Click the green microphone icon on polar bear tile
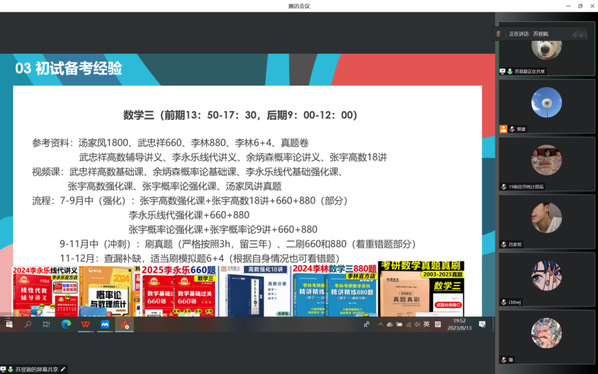 pyautogui.click(x=510, y=71)
